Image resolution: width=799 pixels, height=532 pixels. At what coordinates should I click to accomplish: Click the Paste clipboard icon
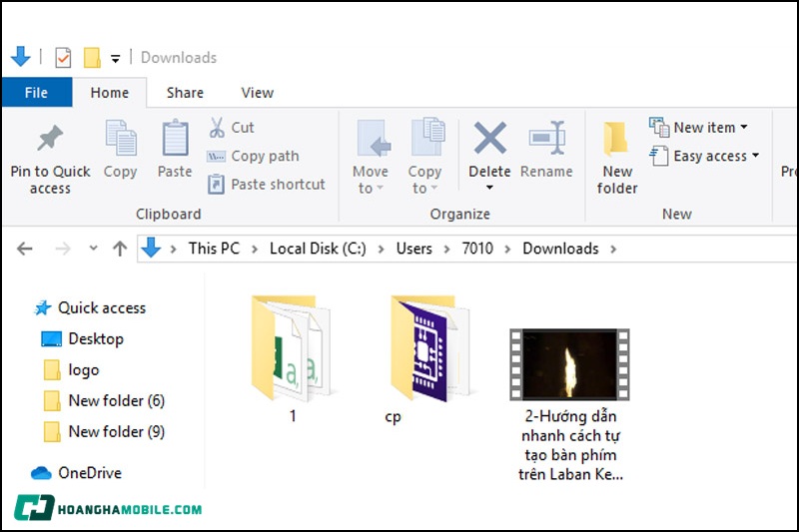click(x=175, y=140)
